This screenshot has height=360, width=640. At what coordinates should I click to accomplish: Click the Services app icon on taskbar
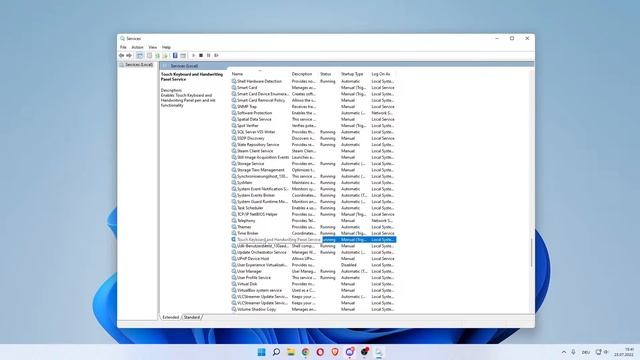tap(379, 352)
